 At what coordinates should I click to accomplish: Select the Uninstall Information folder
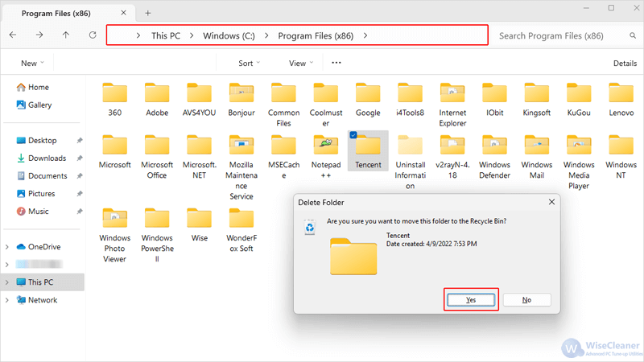pyautogui.click(x=410, y=162)
